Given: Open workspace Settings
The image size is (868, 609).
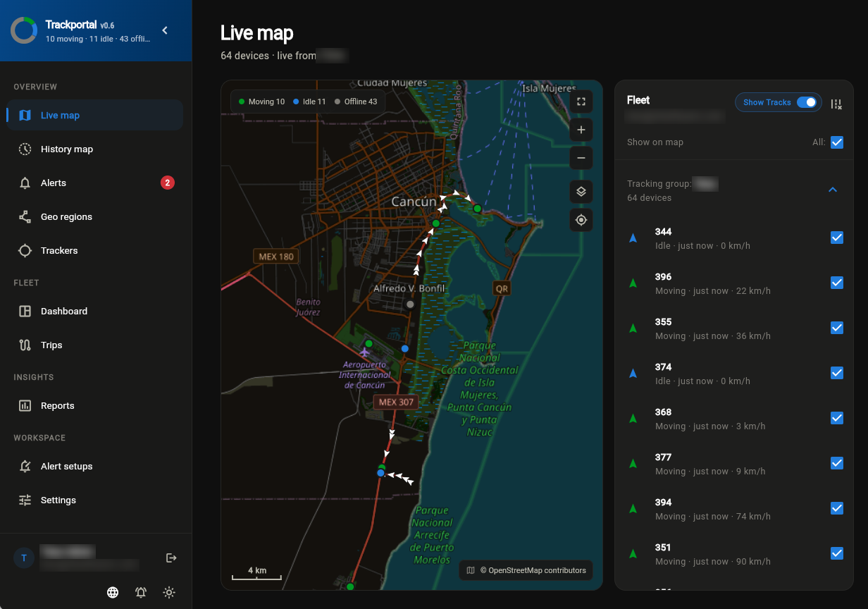Looking at the screenshot, I should tap(94, 500).
